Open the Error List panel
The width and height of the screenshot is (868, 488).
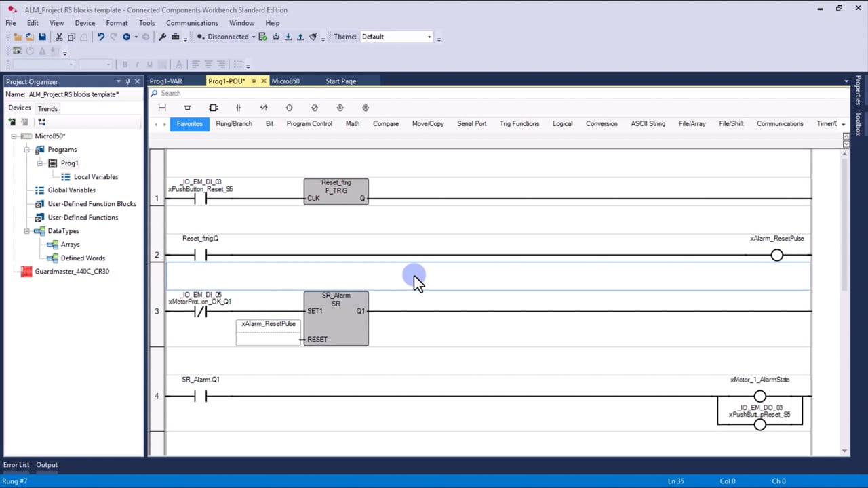pyautogui.click(x=16, y=465)
